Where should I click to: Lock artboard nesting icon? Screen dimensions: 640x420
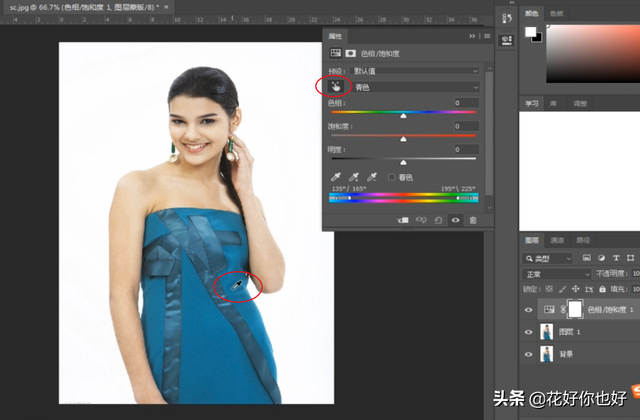pyautogui.click(x=589, y=289)
